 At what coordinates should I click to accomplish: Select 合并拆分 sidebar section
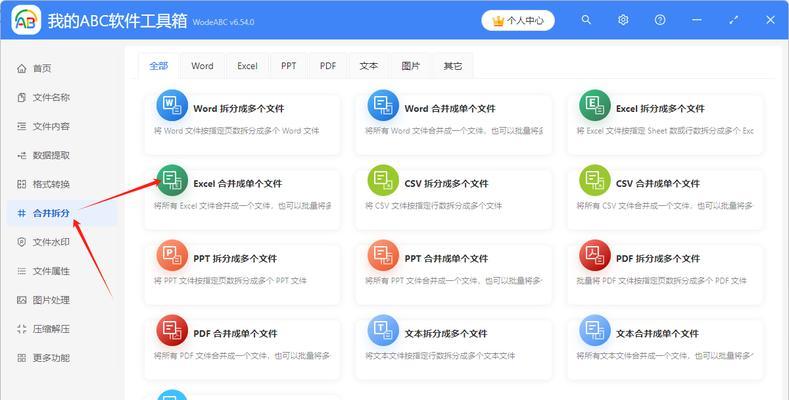click(x=62, y=213)
